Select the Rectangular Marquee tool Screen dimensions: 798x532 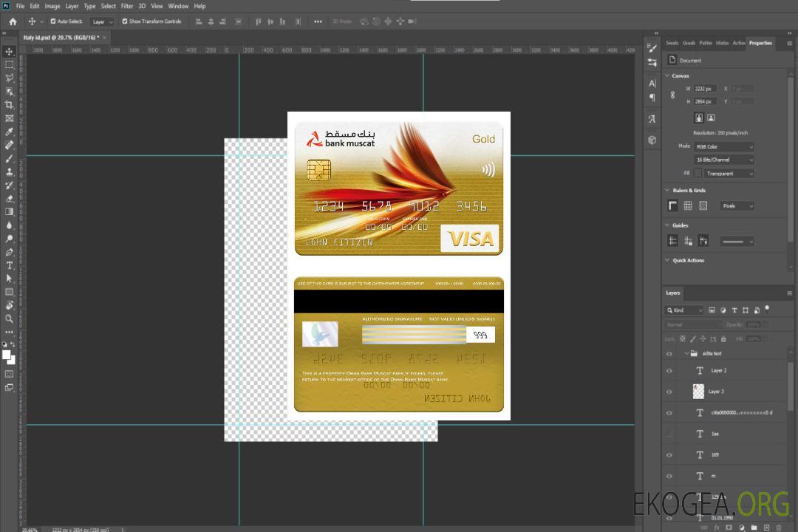9,65
